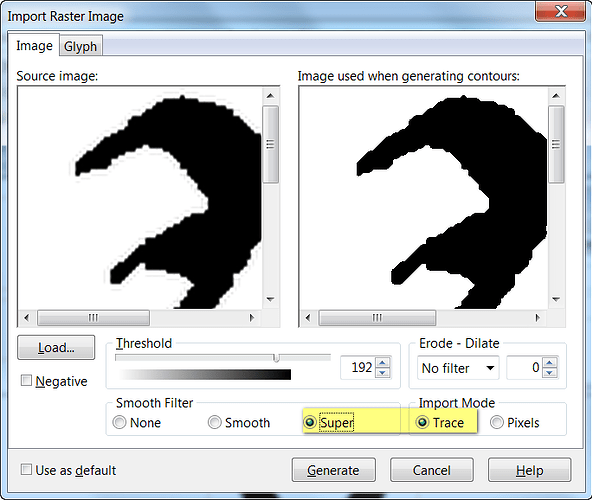Click source image scroll right arrow
Viewport: 592px width, 500px height.
click(x=252, y=318)
